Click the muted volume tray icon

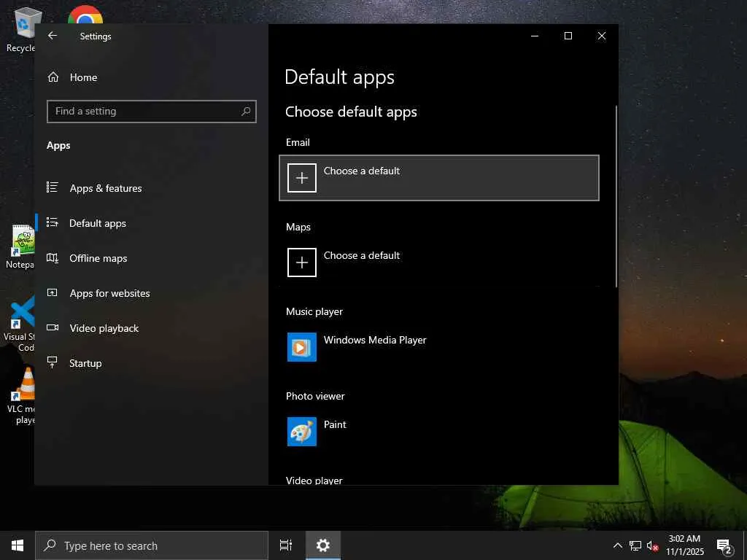652,545
